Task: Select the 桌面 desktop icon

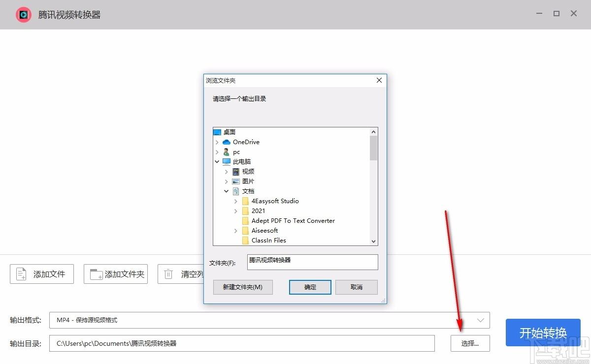Action: (217, 132)
